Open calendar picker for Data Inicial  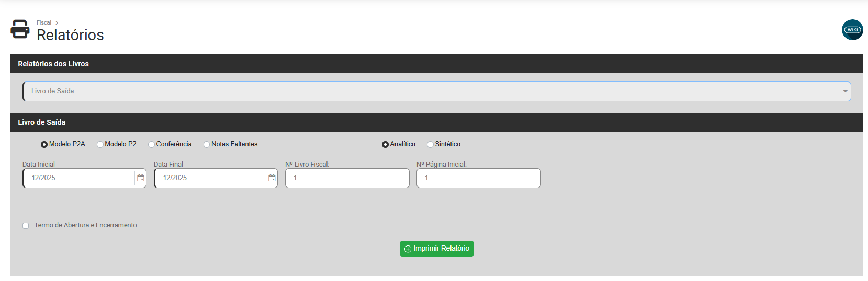tap(141, 178)
